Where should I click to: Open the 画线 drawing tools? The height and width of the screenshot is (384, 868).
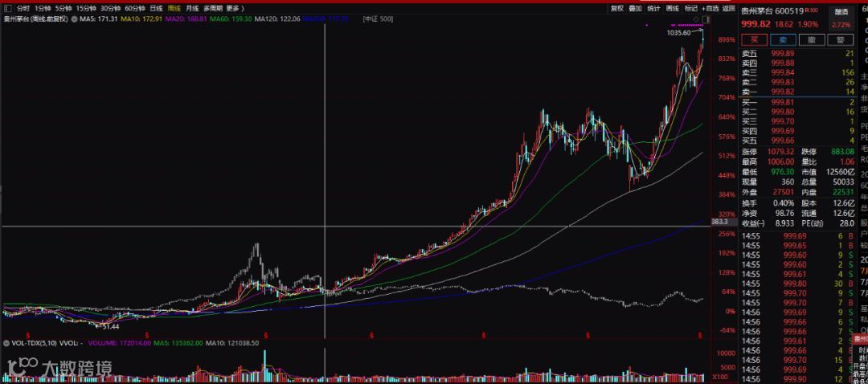(672, 8)
